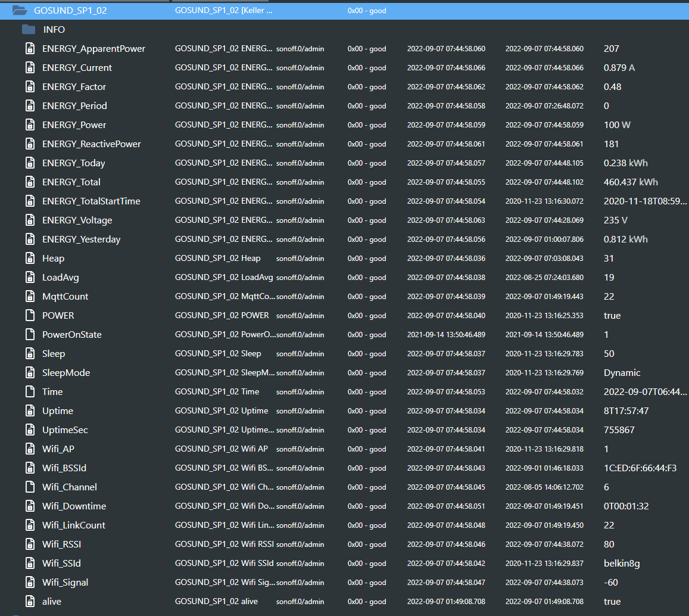Click the Wifi_RSSI value '80'
Viewport: 689px width, 616px height.
609,544
